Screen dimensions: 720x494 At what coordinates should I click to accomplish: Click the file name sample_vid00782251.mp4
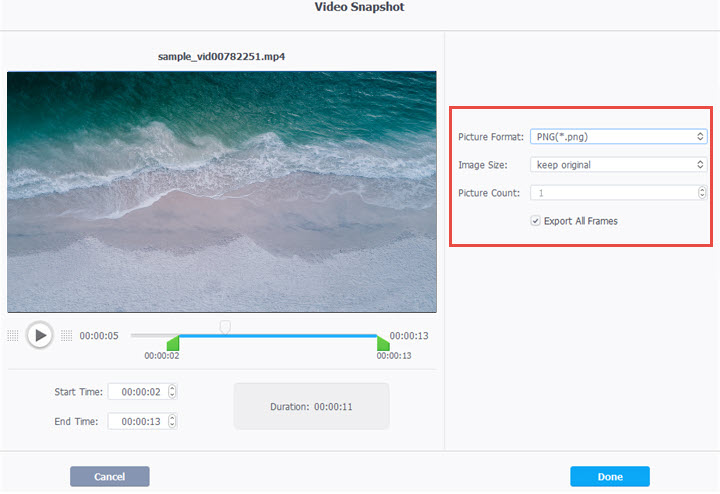click(221, 56)
